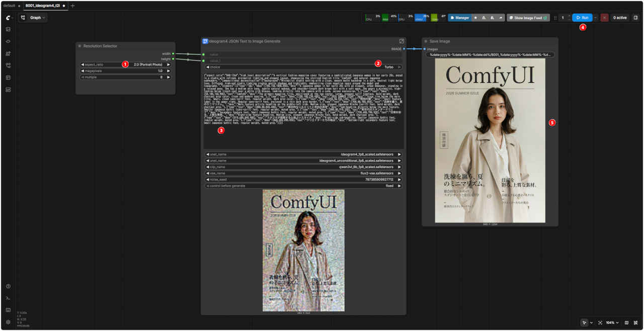Click the Save Image filename prefix field

[490, 54]
